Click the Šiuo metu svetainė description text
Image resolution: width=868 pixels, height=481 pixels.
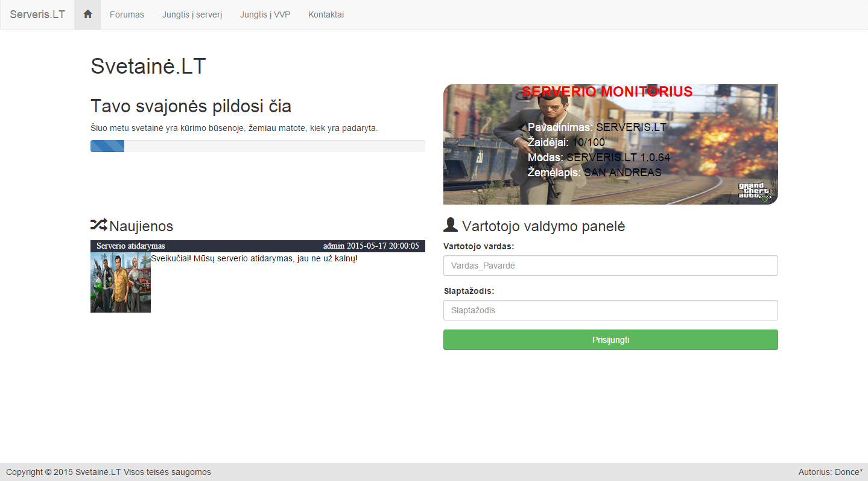click(234, 129)
